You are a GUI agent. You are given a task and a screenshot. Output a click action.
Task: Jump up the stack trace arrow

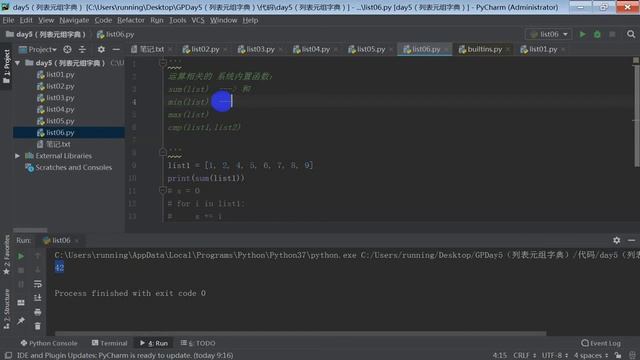click(38, 256)
